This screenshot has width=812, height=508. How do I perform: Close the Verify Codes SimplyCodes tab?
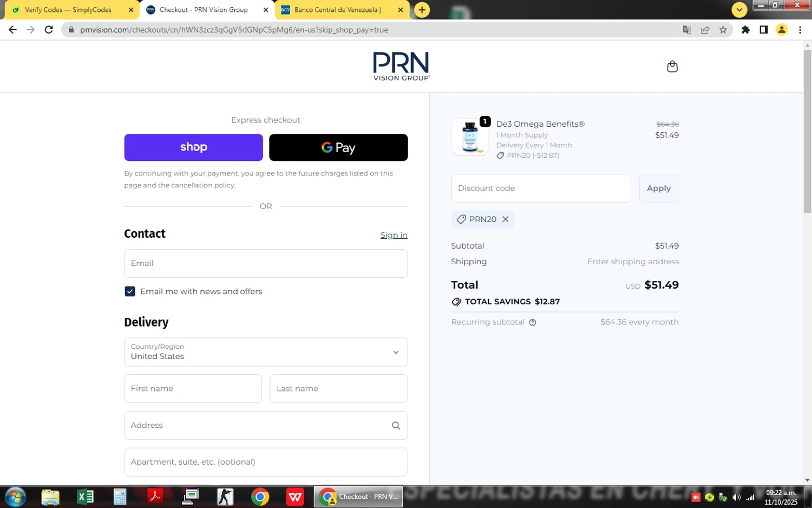(x=131, y=10)
